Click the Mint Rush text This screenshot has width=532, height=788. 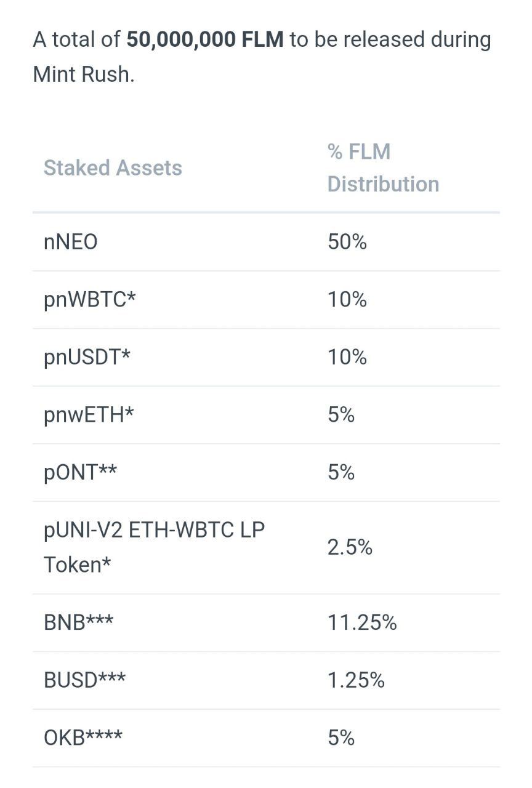(83, 74)
